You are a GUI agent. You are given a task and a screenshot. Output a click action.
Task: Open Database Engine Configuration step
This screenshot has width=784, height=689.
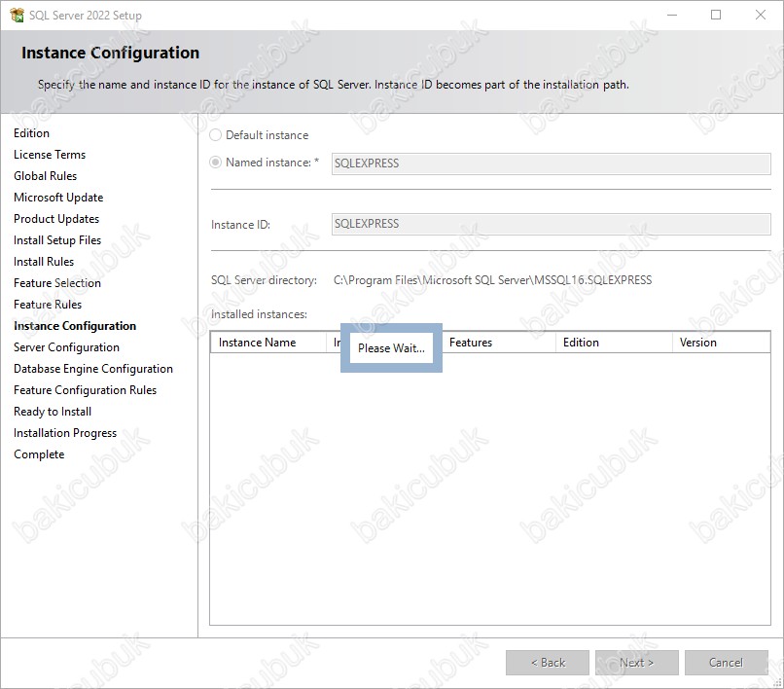click(93, 369)
